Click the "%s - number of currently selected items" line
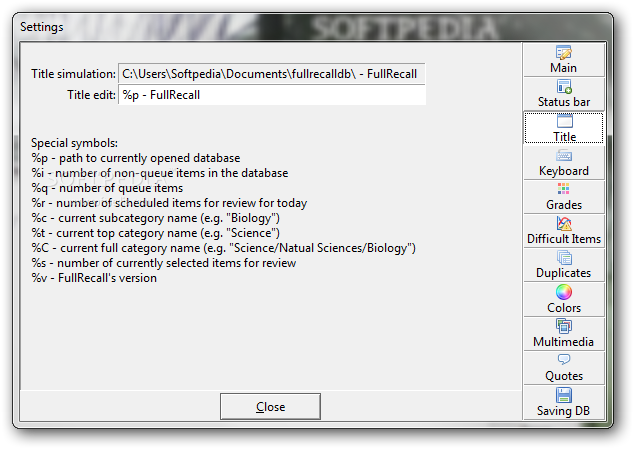 click(x=164, y=263)
